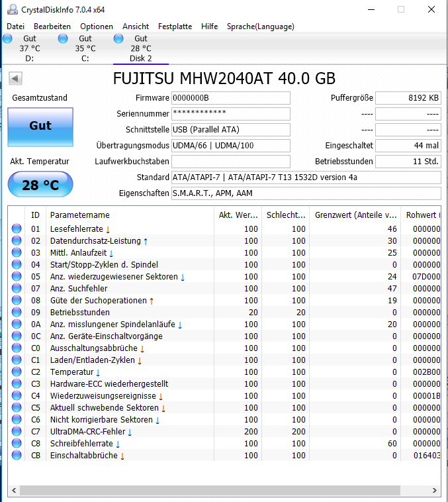Click the Firmware field 0000000B
448x502 pixels.
[231, 98]
